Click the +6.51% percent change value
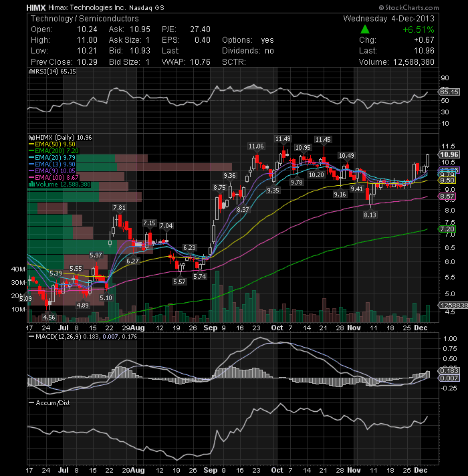This screenshot has width=468, height=476. point(419,29)
